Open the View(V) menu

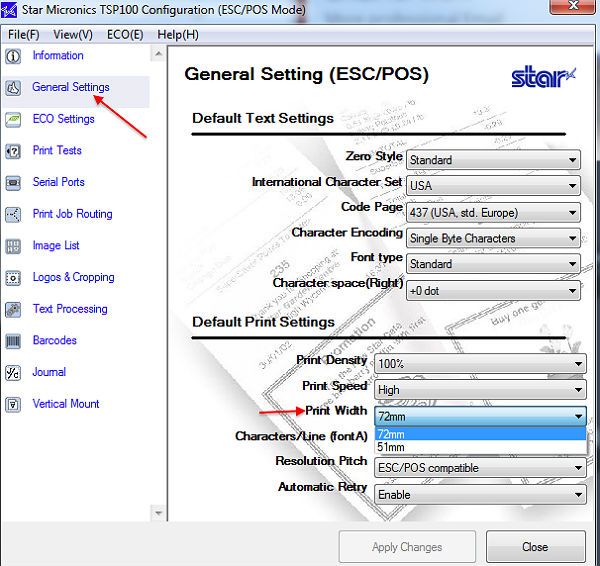[x=73, y=35]
